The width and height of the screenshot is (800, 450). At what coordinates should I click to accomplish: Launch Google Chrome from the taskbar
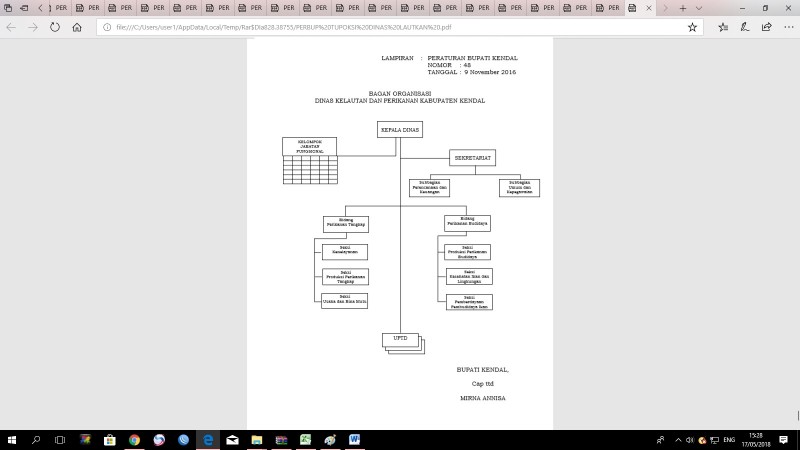point(134,440)
